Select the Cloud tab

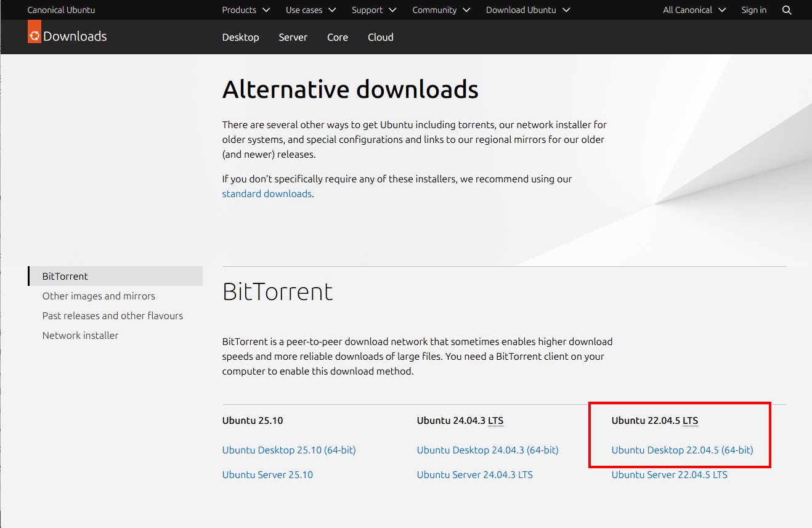click(x=380, y=37)
